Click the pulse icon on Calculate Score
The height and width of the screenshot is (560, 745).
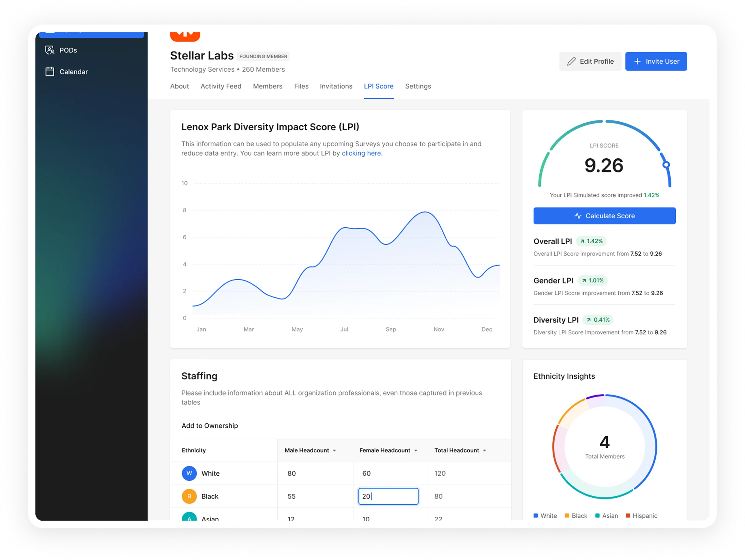tap(578, 216)
